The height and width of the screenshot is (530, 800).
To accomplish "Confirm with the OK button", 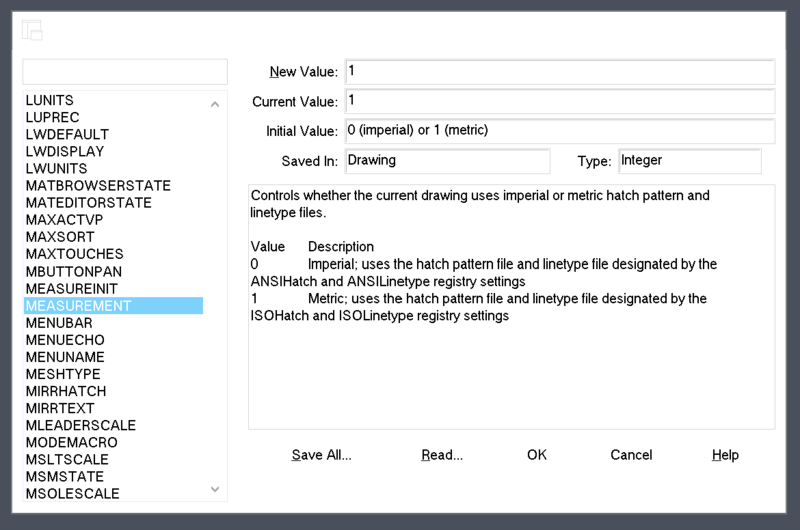I will (537, 455).
